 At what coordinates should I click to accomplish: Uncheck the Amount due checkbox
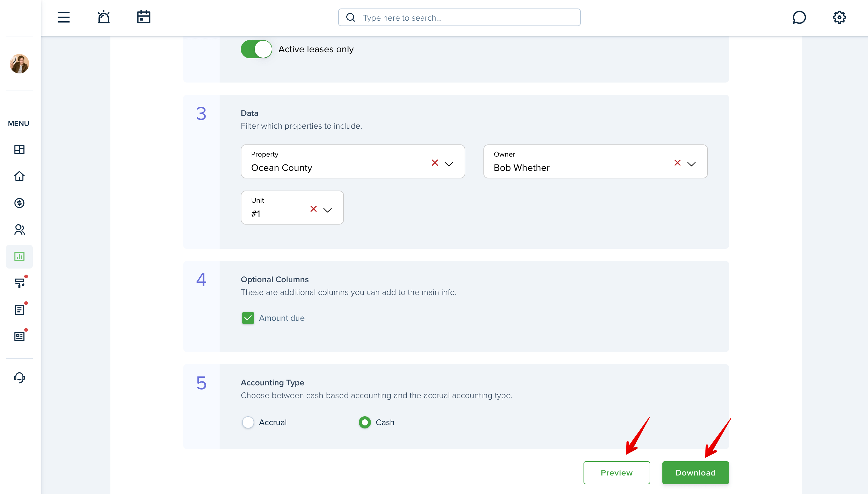(248, 318)
